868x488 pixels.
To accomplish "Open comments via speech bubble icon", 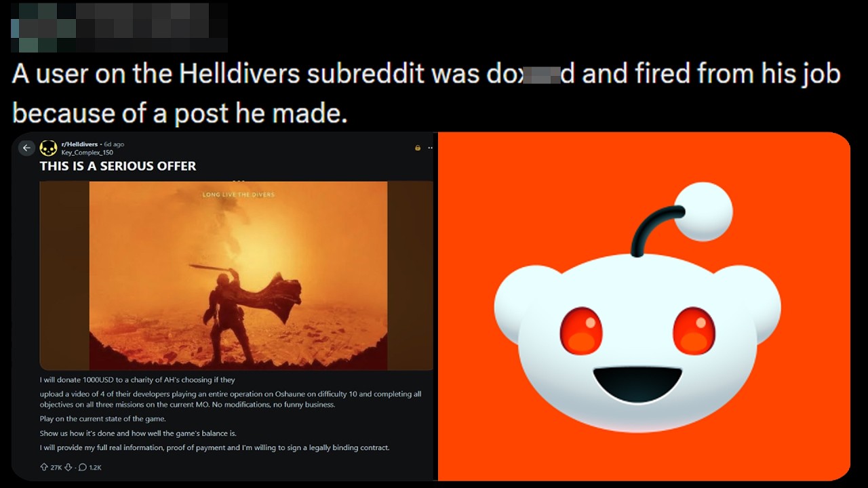I will [x=83, y=467].
